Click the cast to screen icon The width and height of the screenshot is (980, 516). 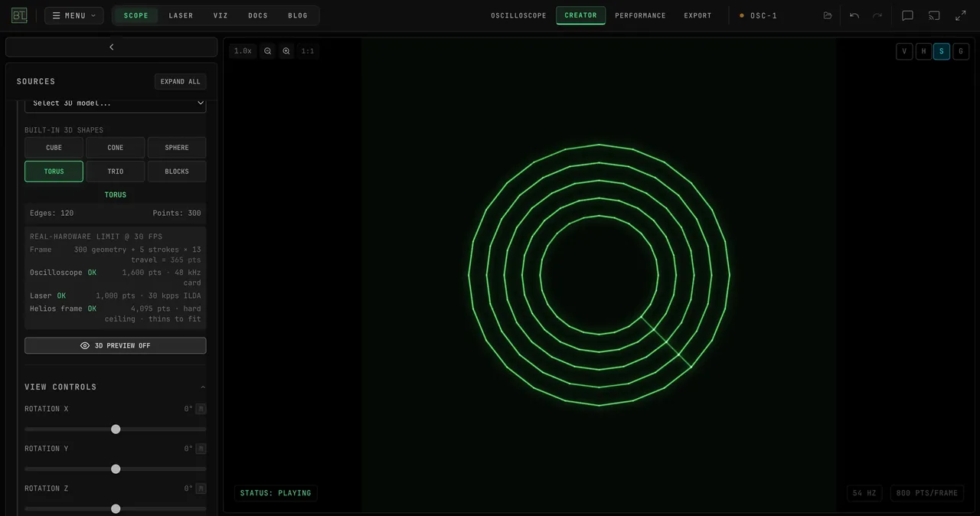[934, 15]
